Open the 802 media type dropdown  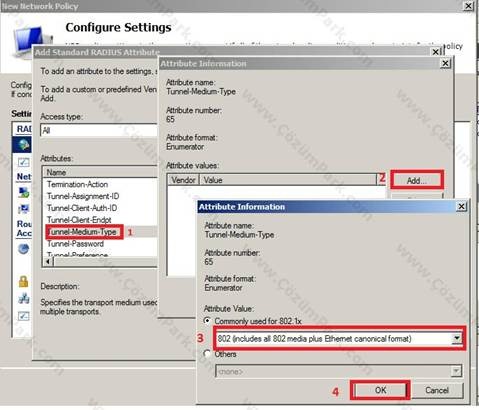(x=456, y=338)
